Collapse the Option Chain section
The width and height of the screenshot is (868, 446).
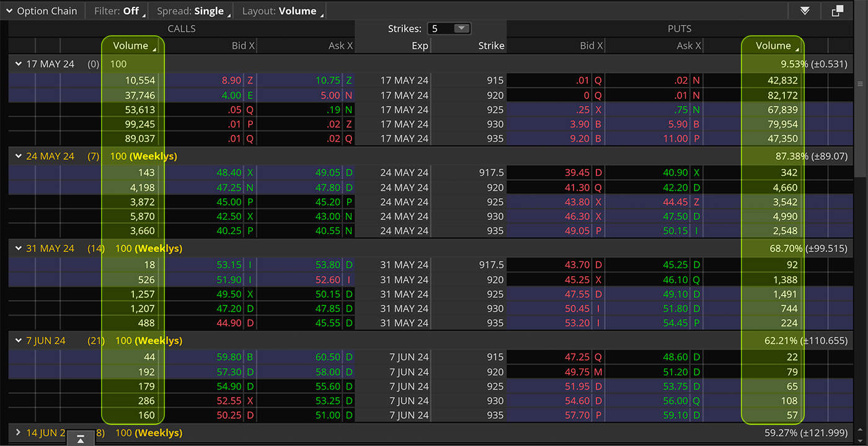9,11
